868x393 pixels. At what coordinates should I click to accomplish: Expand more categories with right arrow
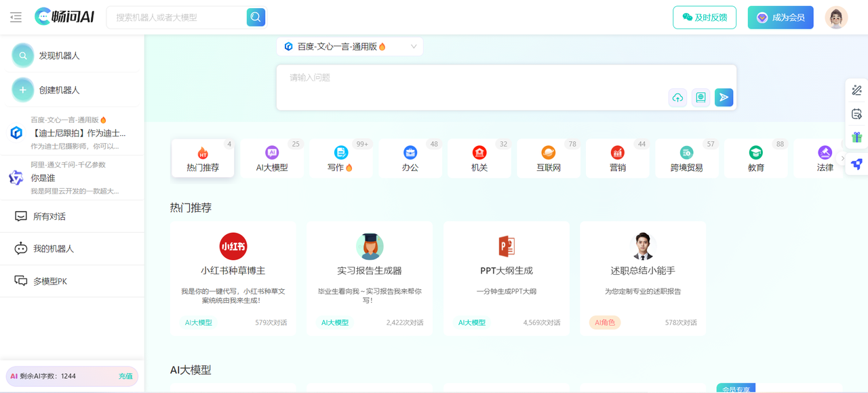point(842,159)
